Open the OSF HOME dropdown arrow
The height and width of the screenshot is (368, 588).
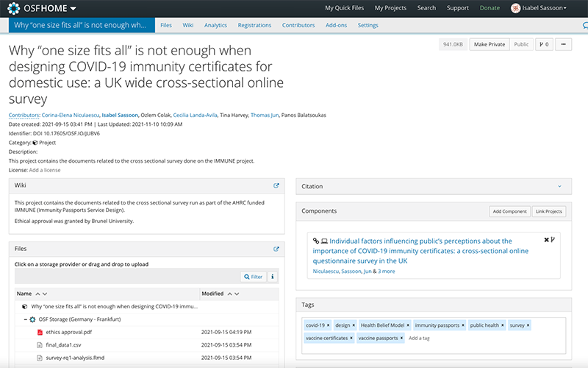coord(73,9)
